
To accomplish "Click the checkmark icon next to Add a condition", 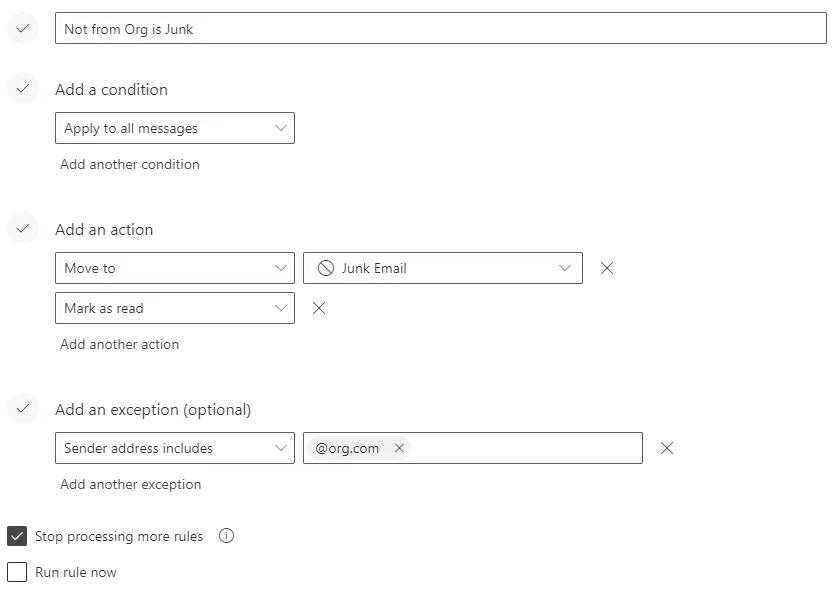I will pos(22,89).
